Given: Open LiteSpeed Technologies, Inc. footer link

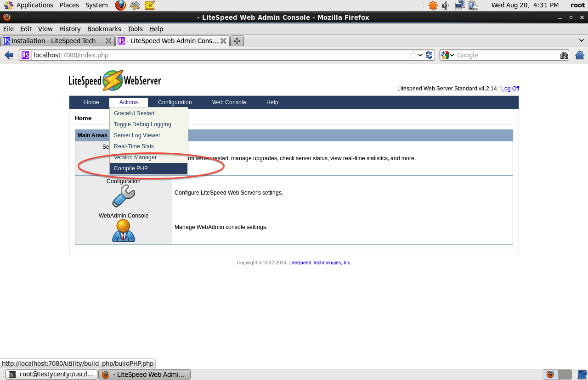Looking at the screenshot, I should pos(320,263).
